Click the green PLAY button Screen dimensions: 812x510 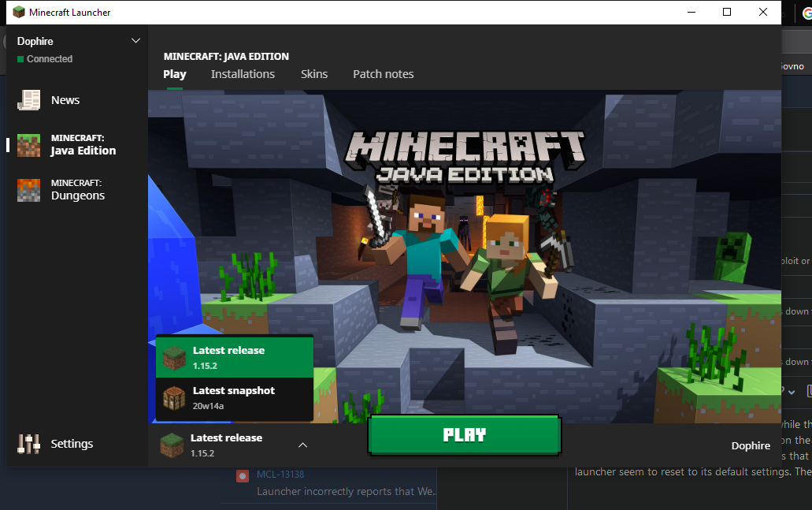click(465, 435)
